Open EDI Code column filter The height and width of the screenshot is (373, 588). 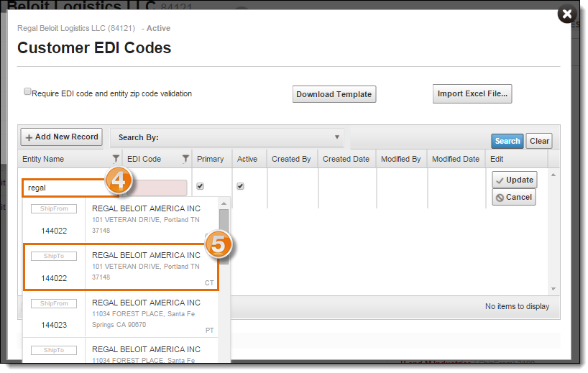(x=185, y=159)
